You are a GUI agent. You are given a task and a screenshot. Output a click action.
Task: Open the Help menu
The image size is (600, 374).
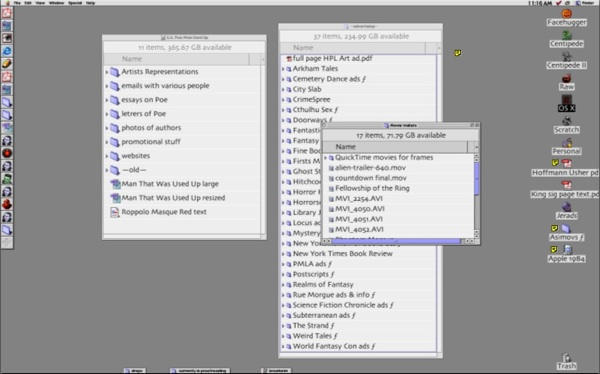pyautogui.click(x=90, y=3)
